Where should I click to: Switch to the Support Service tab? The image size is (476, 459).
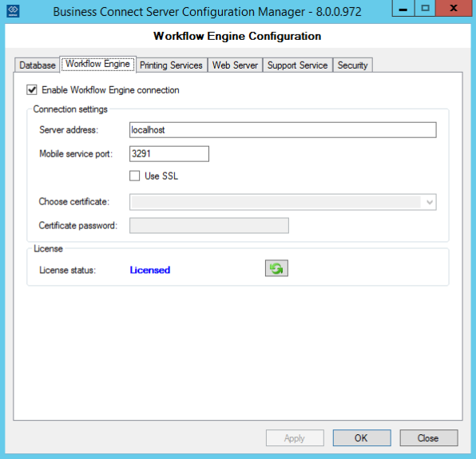(x=297, y=65)
